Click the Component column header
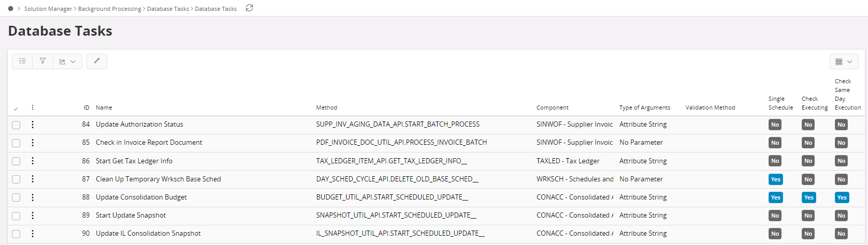868x245 pixels. click(x=552, y=108)
